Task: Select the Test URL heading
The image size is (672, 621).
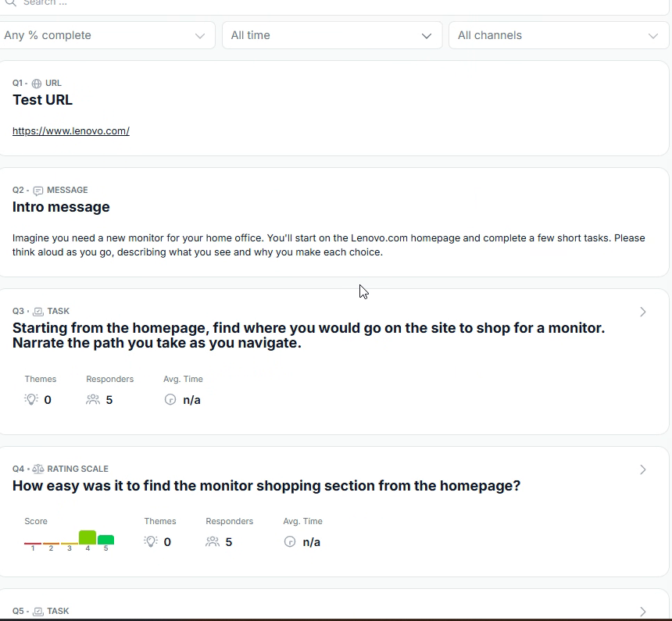Action: point(42,100)
